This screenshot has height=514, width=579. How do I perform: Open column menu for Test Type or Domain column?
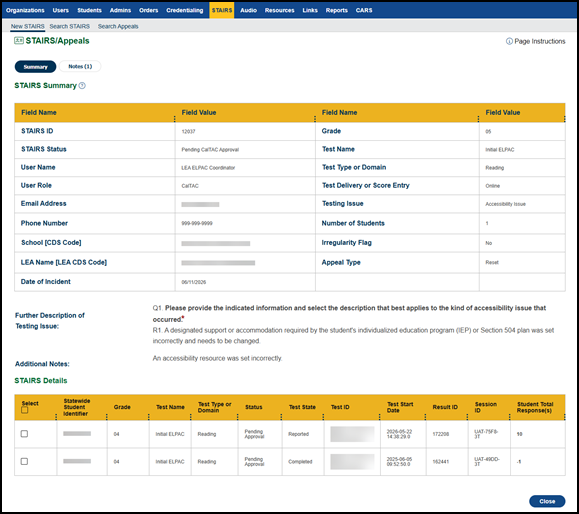[237, 417]
